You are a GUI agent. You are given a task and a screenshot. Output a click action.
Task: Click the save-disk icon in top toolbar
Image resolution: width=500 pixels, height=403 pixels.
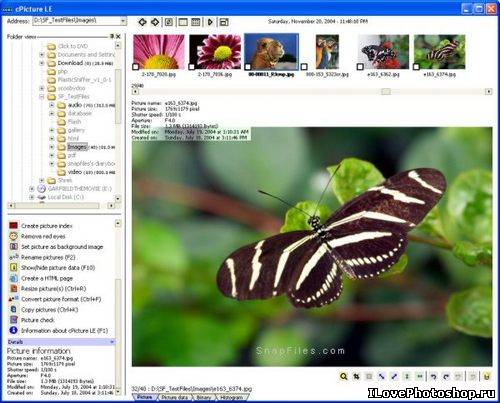click(x=224, y=22)
